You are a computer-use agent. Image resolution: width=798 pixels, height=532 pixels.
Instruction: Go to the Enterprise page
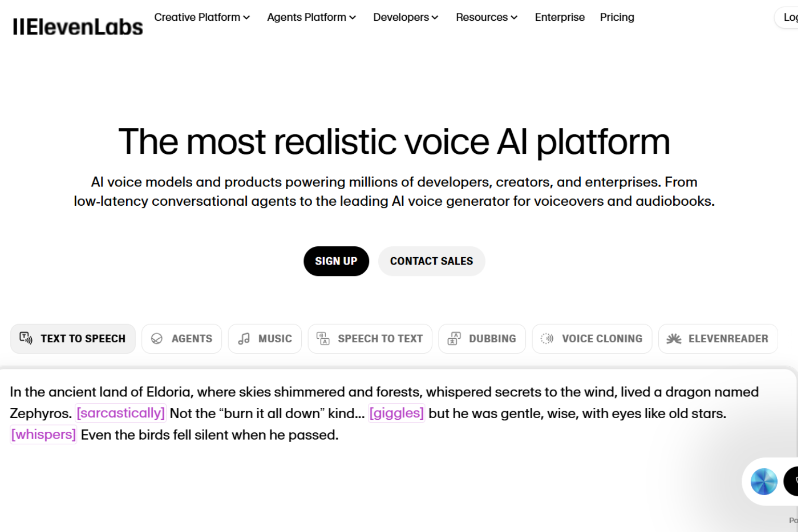[x=560, y=17]
